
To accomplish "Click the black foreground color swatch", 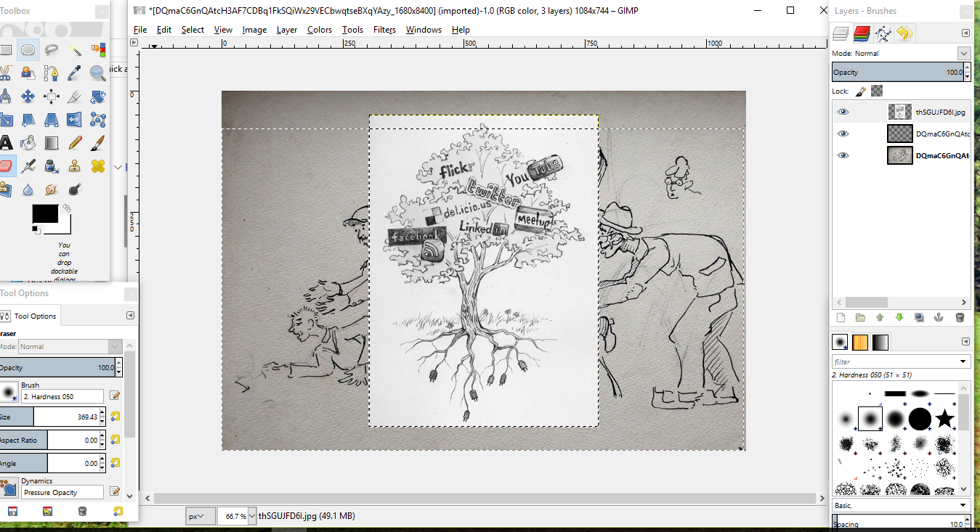I will pos(44,214).
